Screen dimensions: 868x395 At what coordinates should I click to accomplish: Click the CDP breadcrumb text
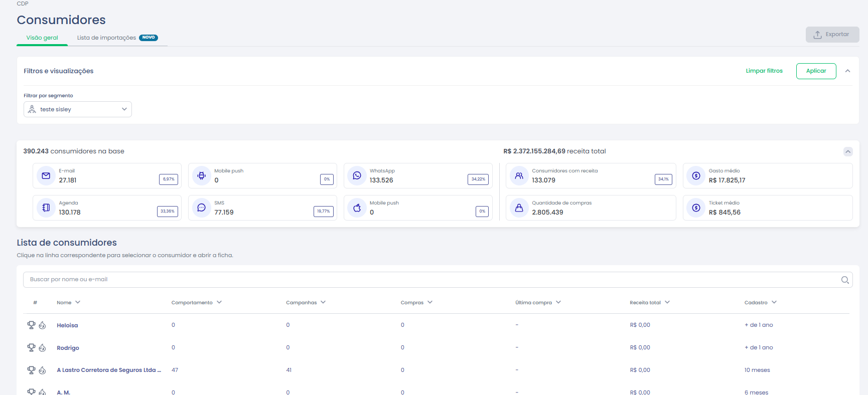pyautogui.click(x=23, y=4)
